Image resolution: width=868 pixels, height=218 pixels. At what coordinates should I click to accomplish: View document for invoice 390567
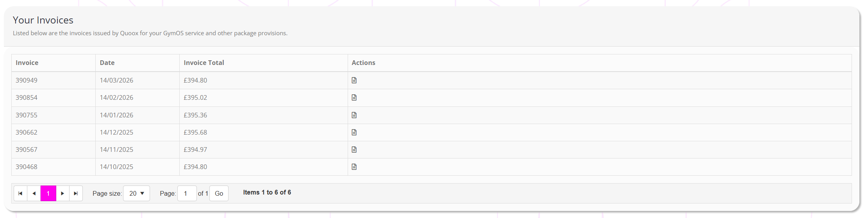[354, 150]
